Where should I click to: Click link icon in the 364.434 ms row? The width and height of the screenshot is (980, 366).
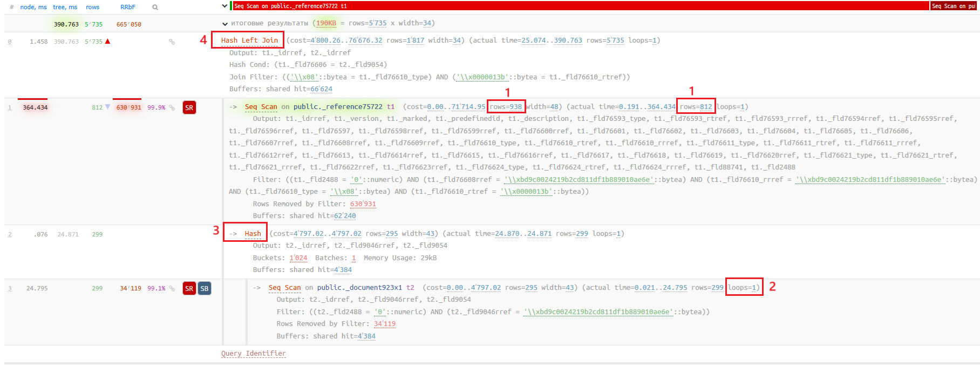tap(172, 107)
